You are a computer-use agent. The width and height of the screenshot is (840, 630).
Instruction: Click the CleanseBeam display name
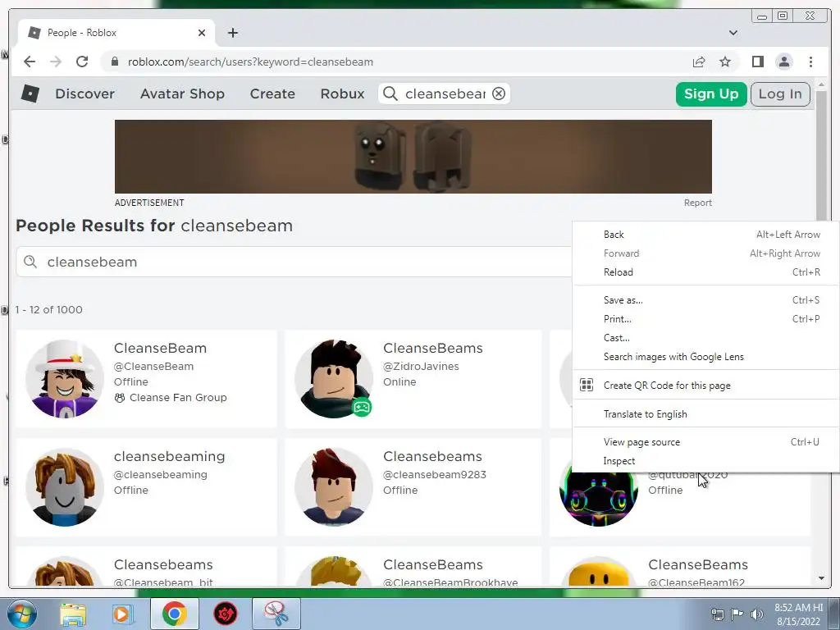(160, 348)
